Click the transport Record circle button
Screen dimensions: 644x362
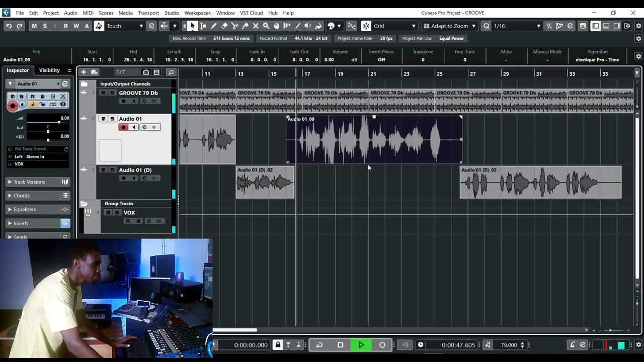click(x=382, y=345)
